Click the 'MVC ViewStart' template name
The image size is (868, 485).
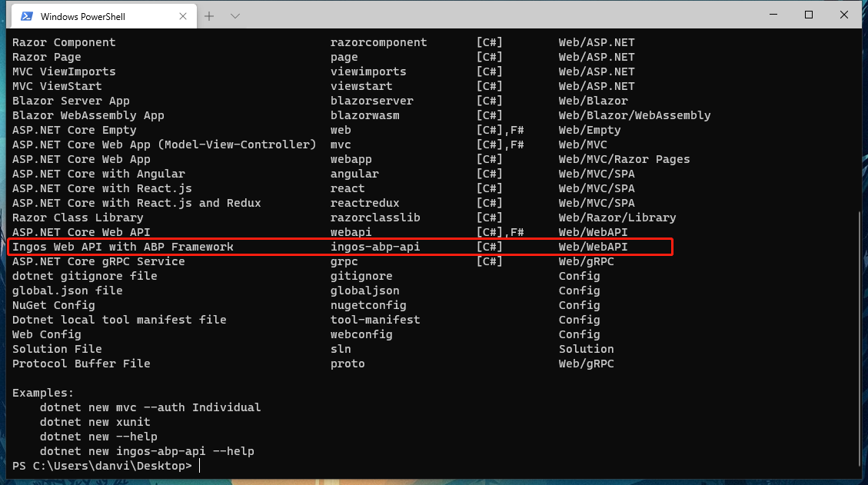pos(57,86)
